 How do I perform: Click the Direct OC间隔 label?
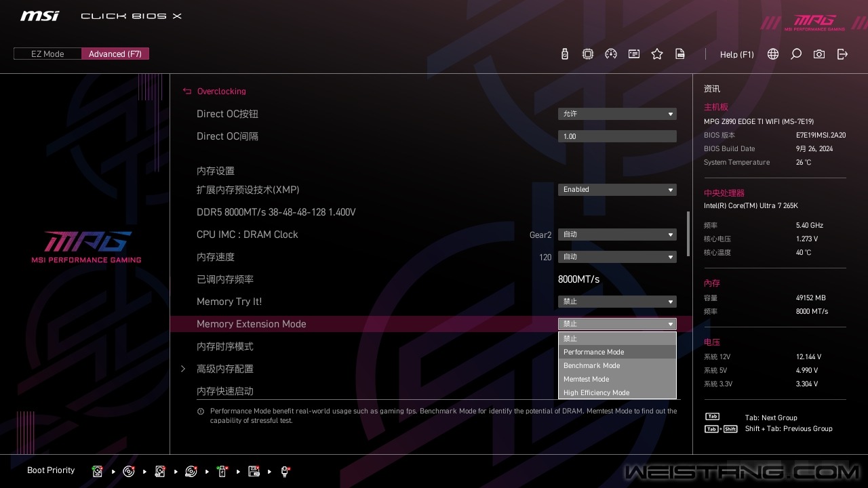pyautogui.click(x=227, y=136)
